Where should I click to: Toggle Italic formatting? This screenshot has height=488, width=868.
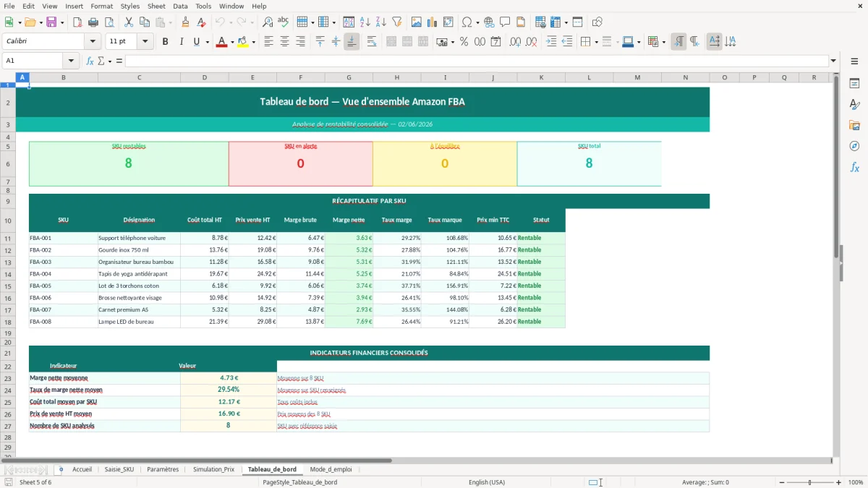[181, 42]
